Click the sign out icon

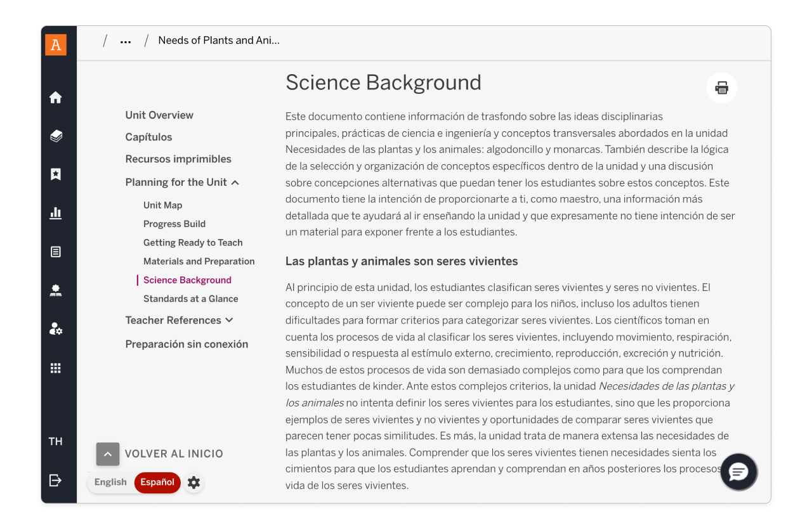click(56, 481)
